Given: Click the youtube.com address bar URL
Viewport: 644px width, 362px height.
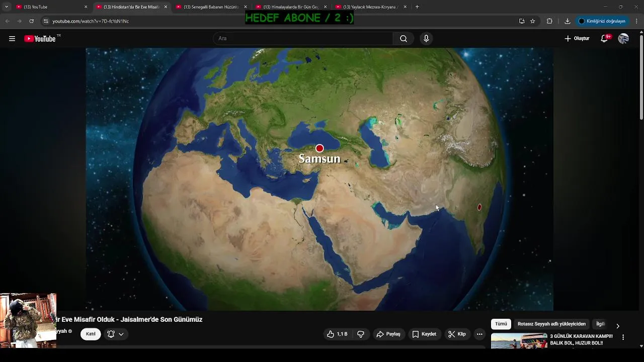Looking at the screenshot, I should [91, 21].
